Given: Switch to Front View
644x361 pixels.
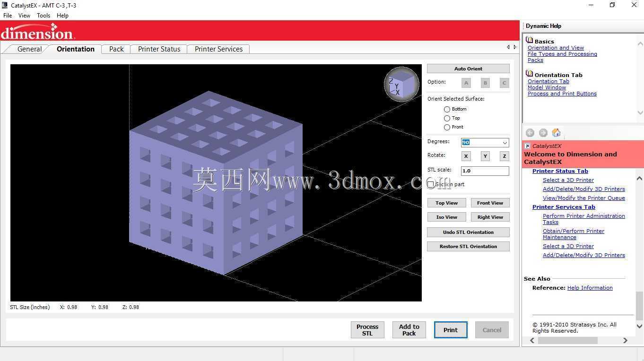Looking at the screenshot, I should click(x=490, y=203).
